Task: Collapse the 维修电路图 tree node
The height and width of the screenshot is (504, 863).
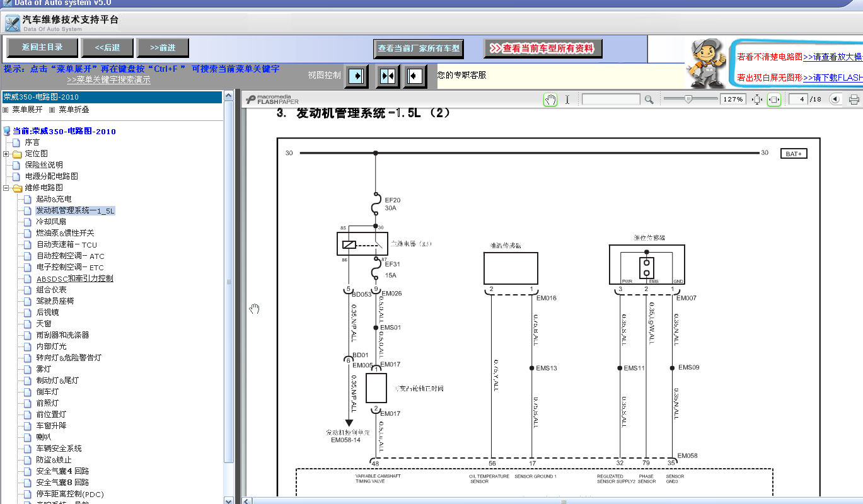Action: click(x=6, y=188)
